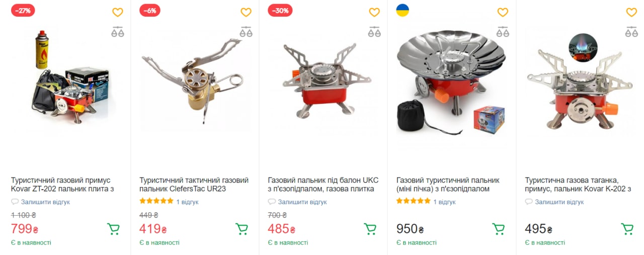
Task: Click compare icon on Kovar K-202 card
Action: click(x=631, y=32)
